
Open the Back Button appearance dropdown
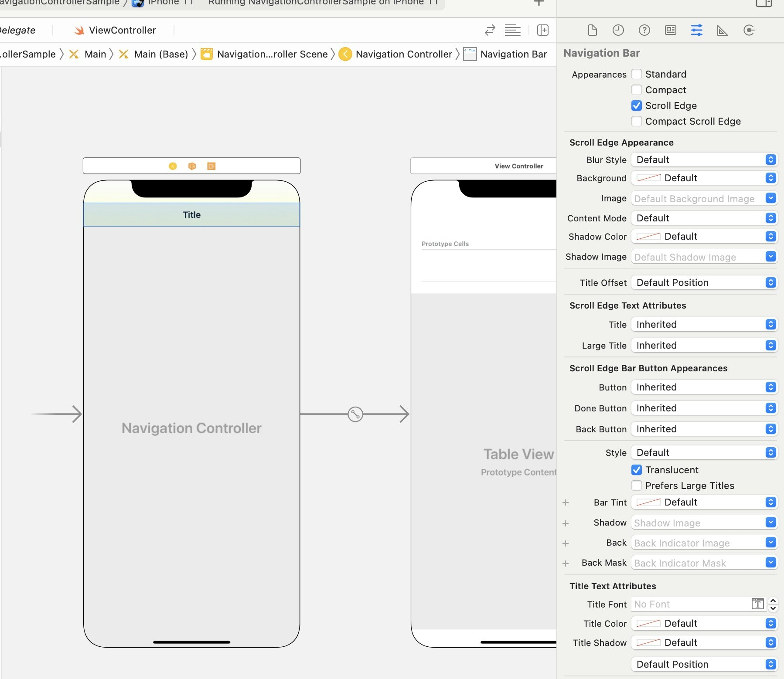(x=704, y=429)
